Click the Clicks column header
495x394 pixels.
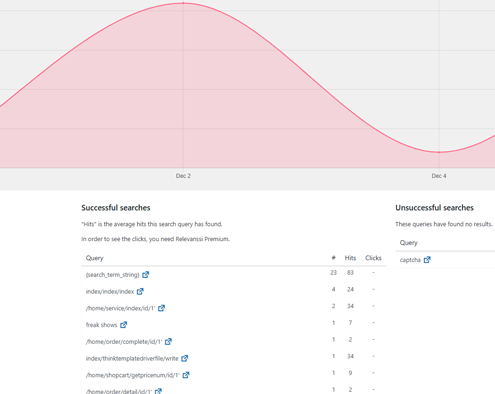coord(373,258)
